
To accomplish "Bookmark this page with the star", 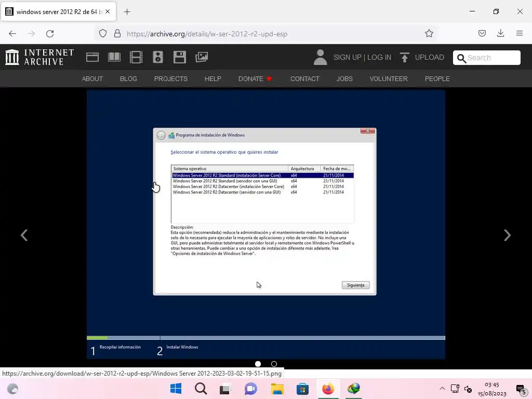I will 429,34.
